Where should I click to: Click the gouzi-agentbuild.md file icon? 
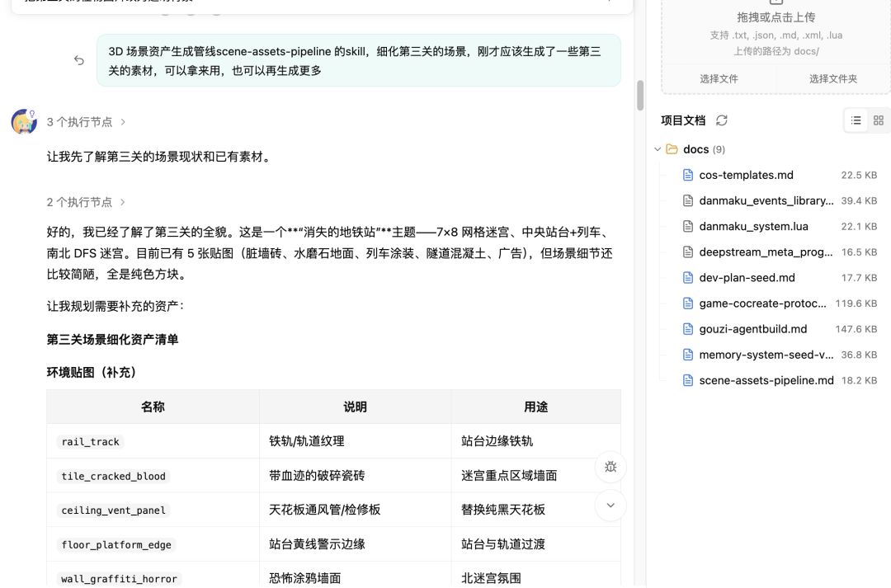click(687, 329)
